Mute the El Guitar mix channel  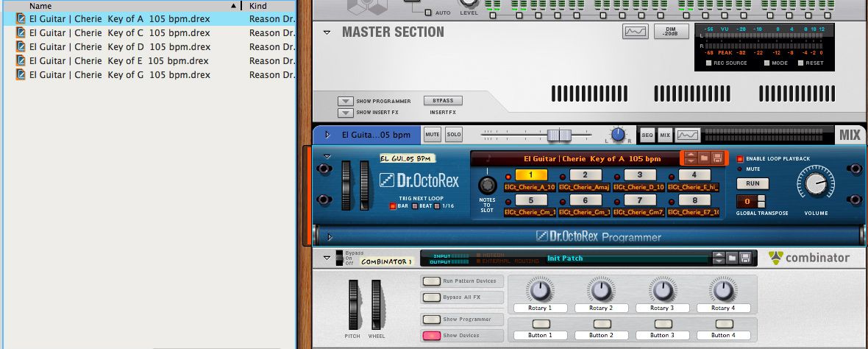pyautogui.click(x=433, y=135)
